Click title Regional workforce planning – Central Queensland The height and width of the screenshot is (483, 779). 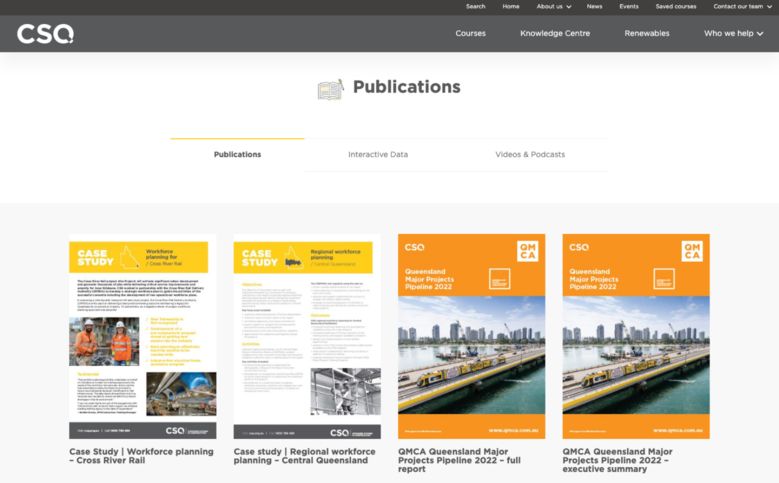coord(305,456)
